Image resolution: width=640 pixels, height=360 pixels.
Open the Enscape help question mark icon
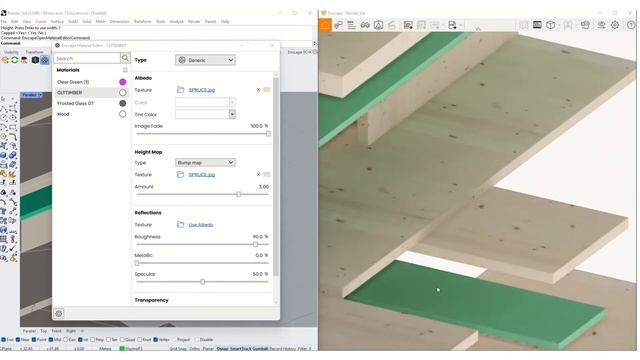click(631, 25)
